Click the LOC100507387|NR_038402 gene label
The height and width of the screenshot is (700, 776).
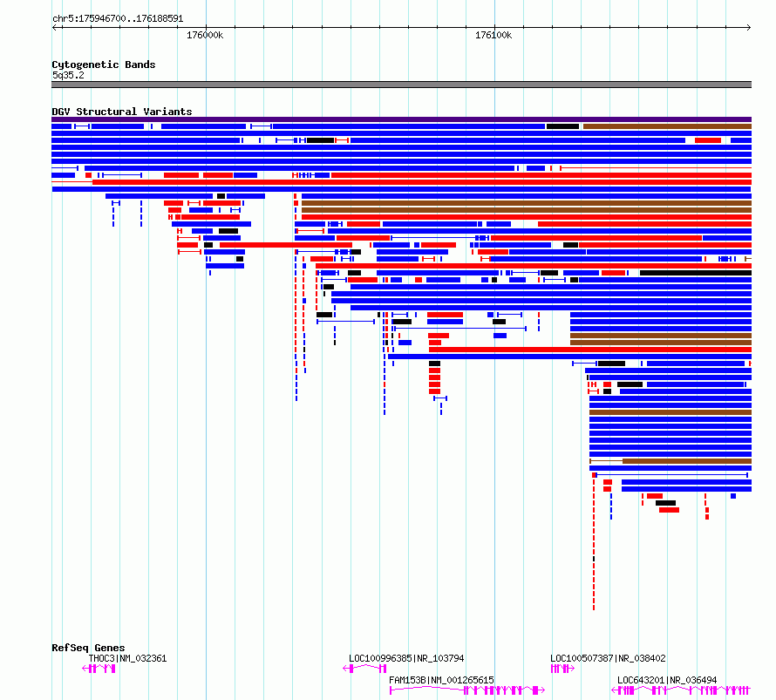(x=608, y=658)
